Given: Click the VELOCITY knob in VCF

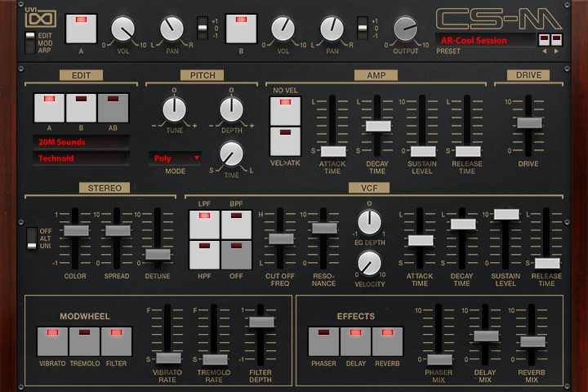Looking at the screenshot, I should (369, 262).
